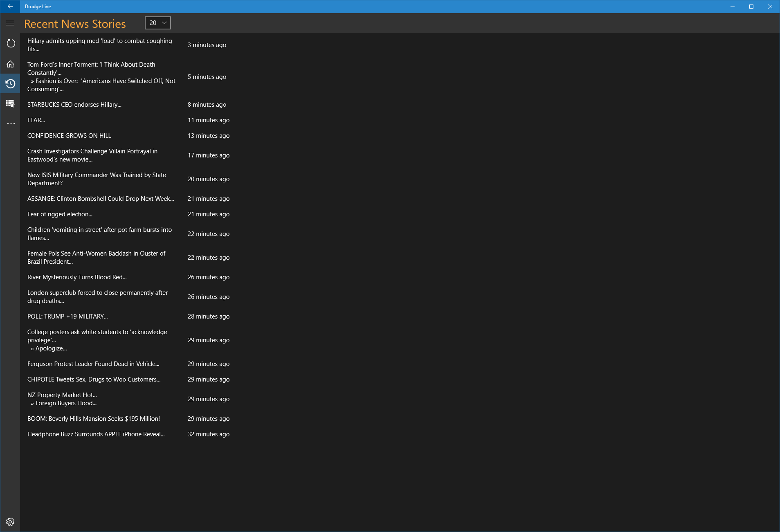Image resolution: width=780 pixels, height=532 pixels.
Task: Open the starred headlines list icon
Action: click(10, 103)
